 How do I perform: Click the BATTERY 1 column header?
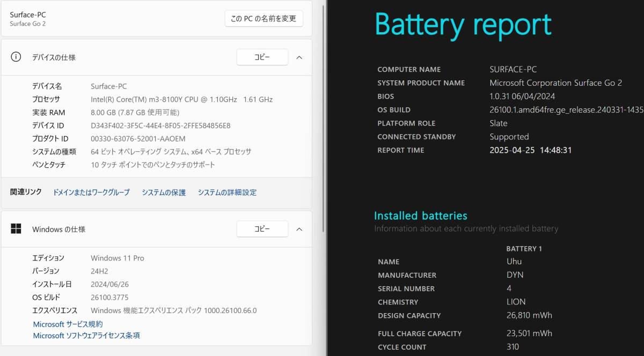click(x=524, y=248)
